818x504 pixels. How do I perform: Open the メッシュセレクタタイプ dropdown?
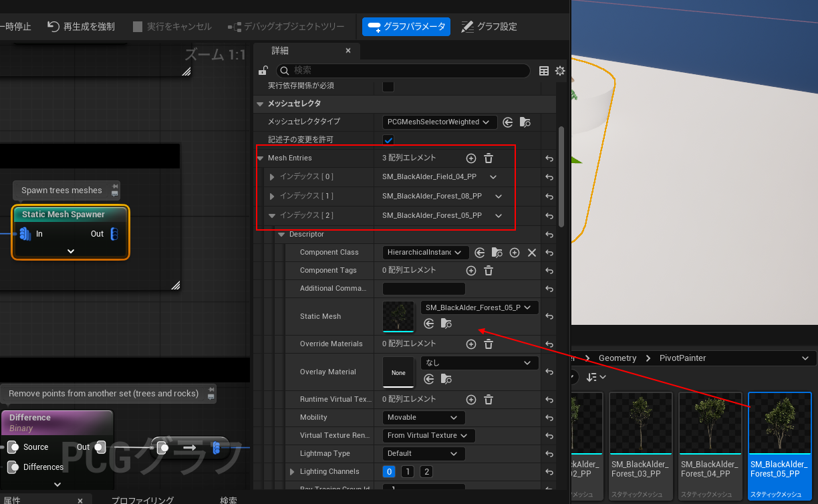coord(440,122)
